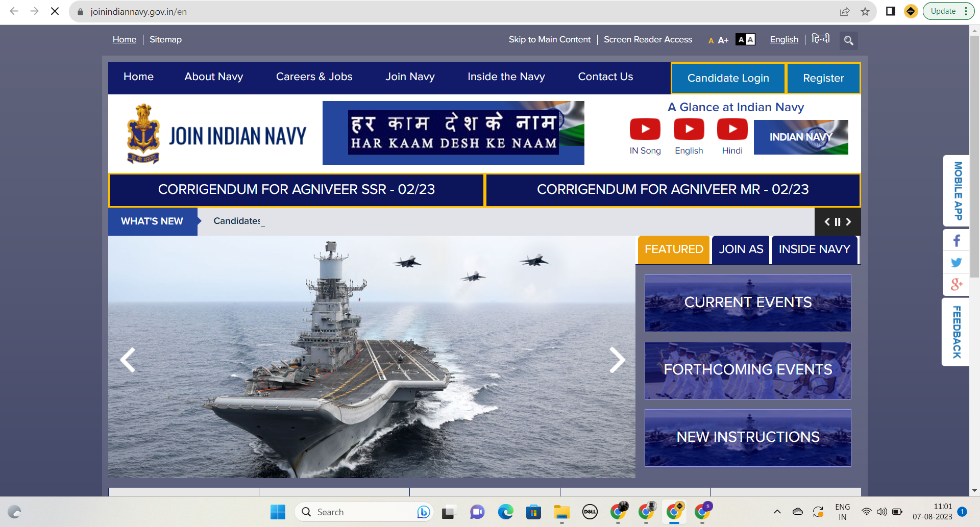Open volume control in system tray
This screenshot has height=527, width=980.
click(881, 512)
